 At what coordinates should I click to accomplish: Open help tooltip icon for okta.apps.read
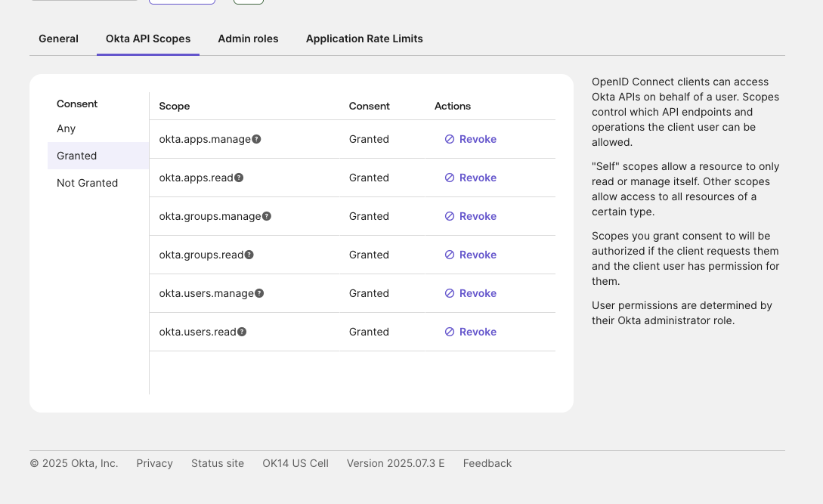(239, 178)
